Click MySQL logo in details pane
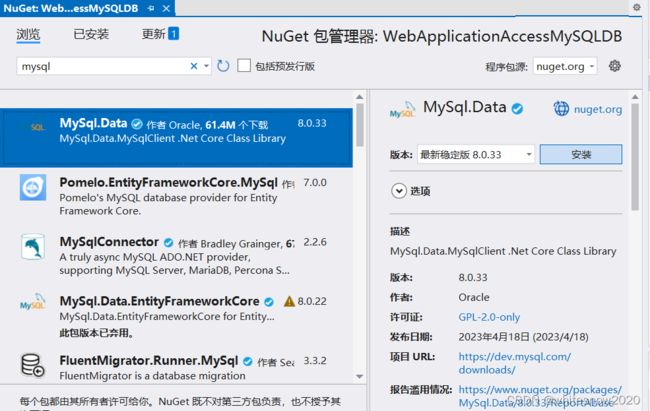The width and height of the screenshot is (650, 411). click(x=402, y=109)
